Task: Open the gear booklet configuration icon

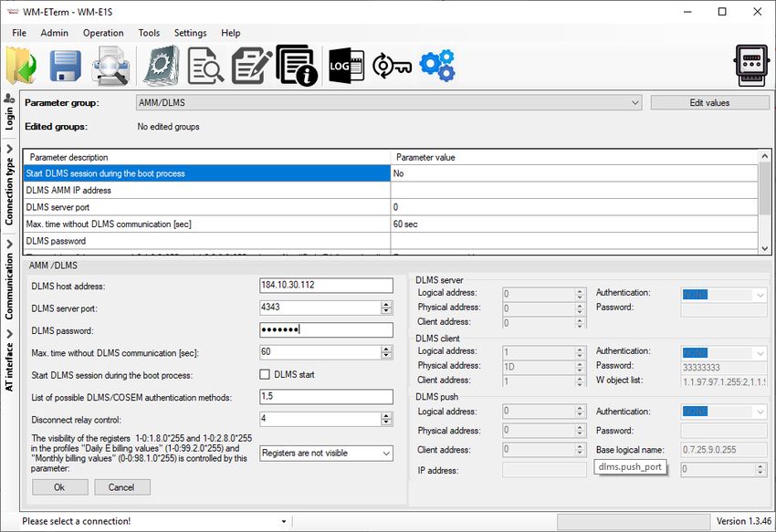Action: point(162,66)
